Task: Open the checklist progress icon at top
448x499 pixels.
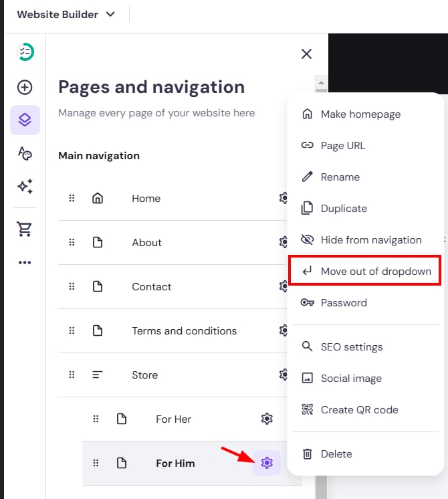Action: tap(25, 52)
